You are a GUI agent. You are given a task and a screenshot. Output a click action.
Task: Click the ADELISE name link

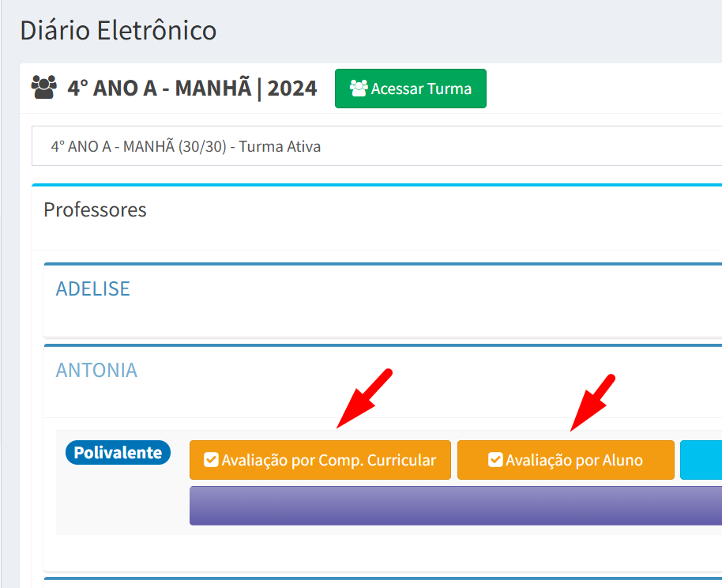point(93,288)
